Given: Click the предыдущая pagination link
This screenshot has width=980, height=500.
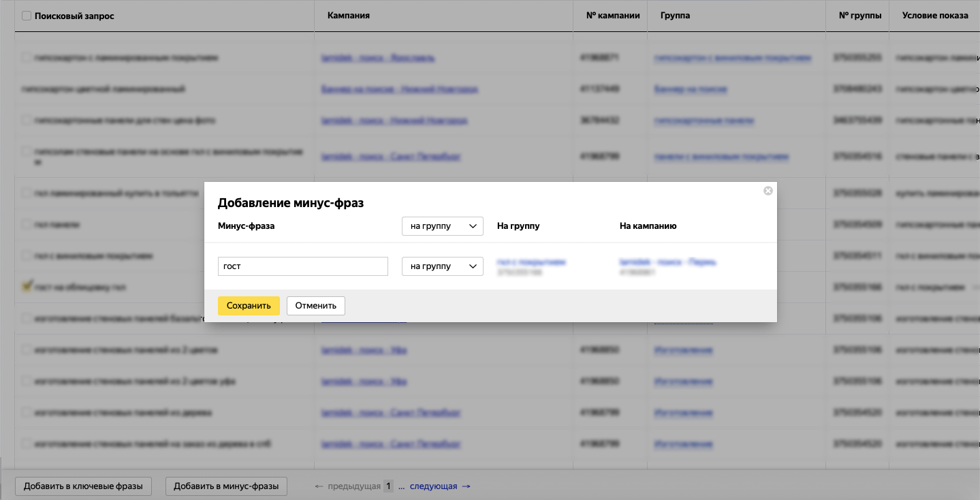Looking at the screenshot, I should 353,486.
